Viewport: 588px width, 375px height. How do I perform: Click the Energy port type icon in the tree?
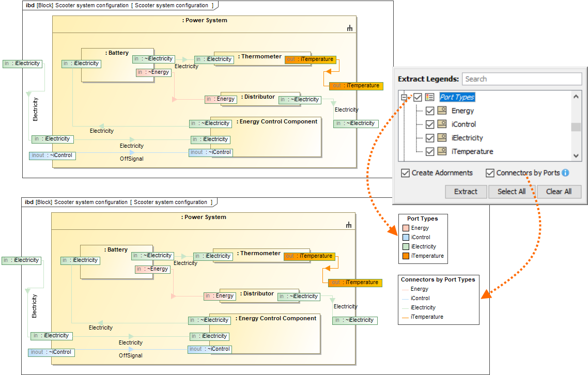click(442, 111)
